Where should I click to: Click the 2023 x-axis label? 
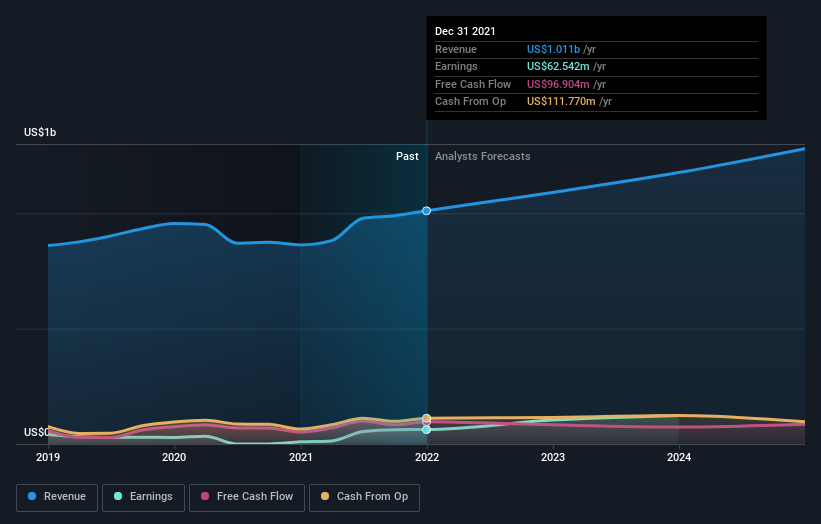[553, 457]
